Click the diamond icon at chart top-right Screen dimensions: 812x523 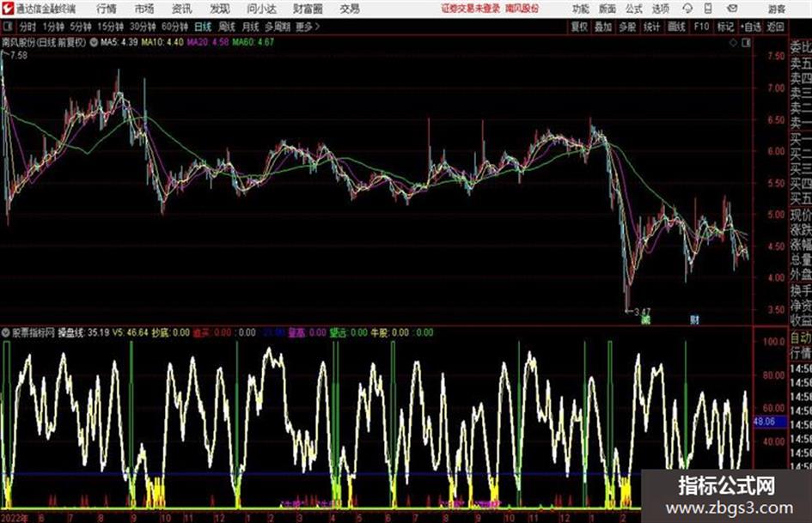click(733, 43)
